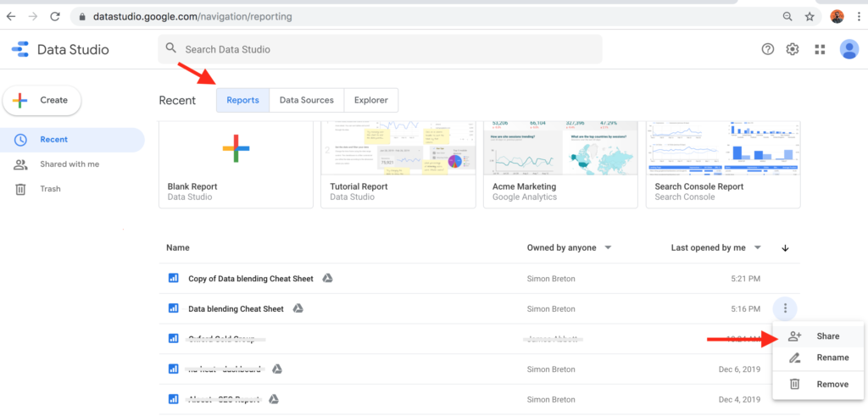This screenshot has width=868, height=416.
Task: Click the Name column header
Action: click(x=178, y=248)
